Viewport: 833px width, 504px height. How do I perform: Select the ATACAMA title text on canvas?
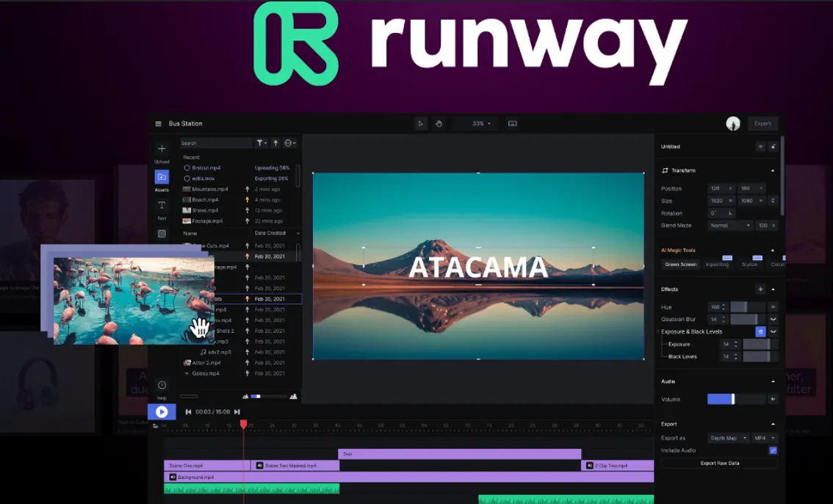pyautogui.click(x=478, y=267)
